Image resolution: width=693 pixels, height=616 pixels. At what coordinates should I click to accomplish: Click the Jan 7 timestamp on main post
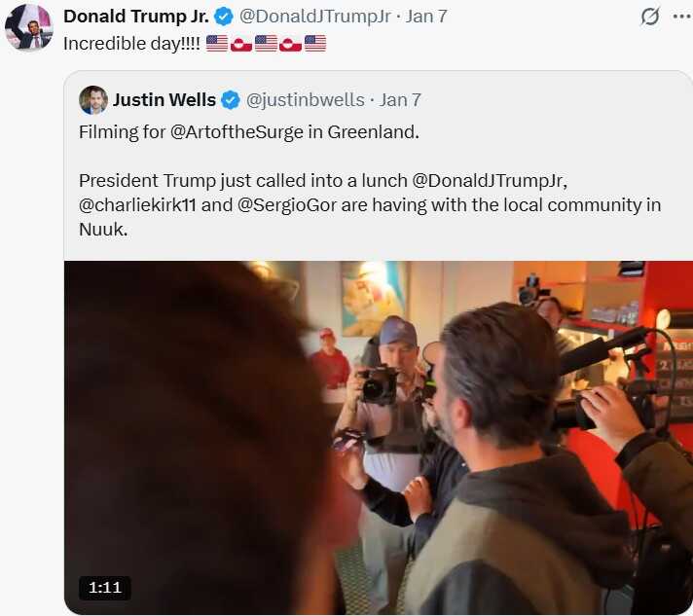[x=426, y=17]
